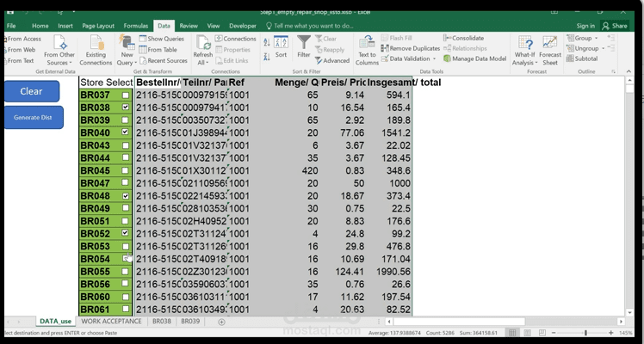Zoom in with the plus icon
The width and height of the screenshot is (644, 344).
point(611,333)
